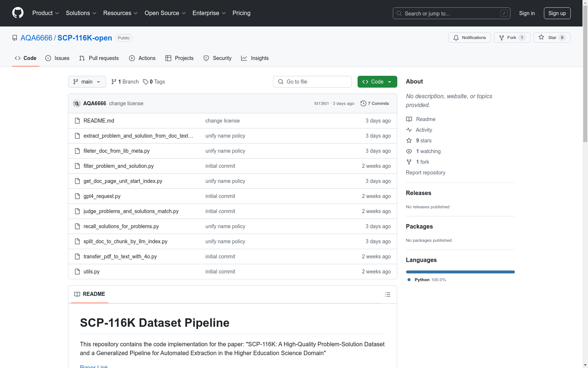Image resolution: width=588 pixels, height=368 pixels.
Task: Click the Sign in link
Action: (x=527, y=13)
